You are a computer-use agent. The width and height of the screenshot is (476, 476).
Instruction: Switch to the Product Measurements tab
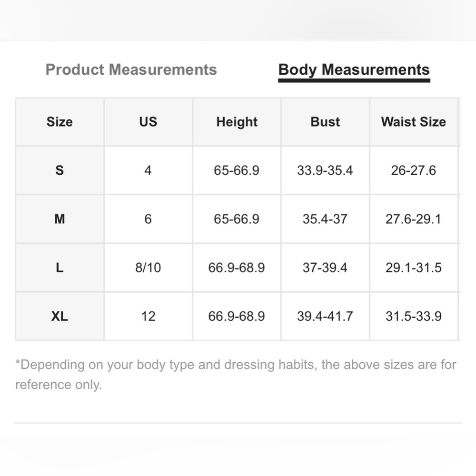click(131, 69)
